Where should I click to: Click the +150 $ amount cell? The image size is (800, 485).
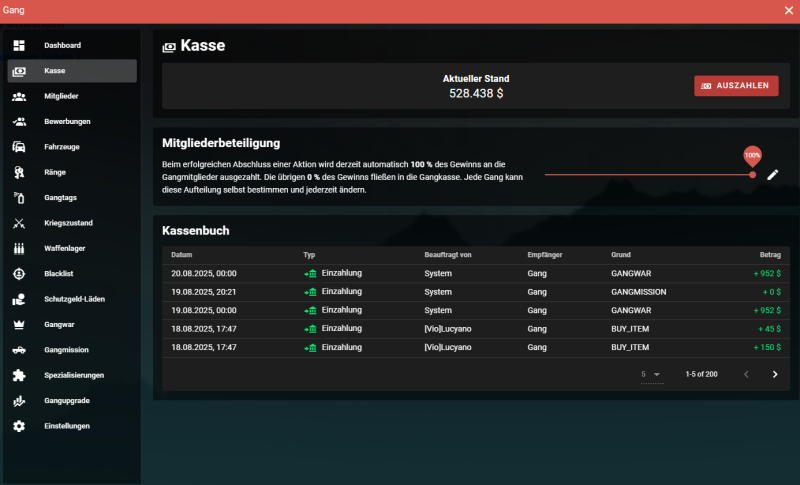(x=767, y=347)
